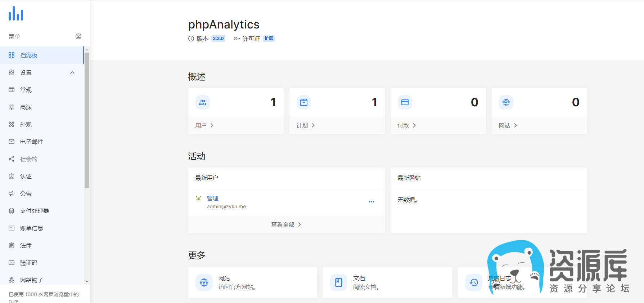
Task: Click the 3.3.0 version badge
Action: pos(218,39)
